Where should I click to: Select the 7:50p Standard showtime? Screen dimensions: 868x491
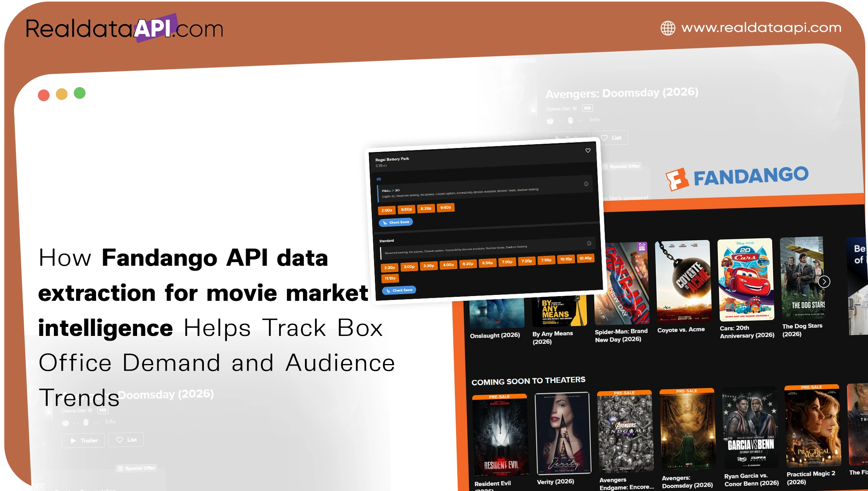click(546, 260)
